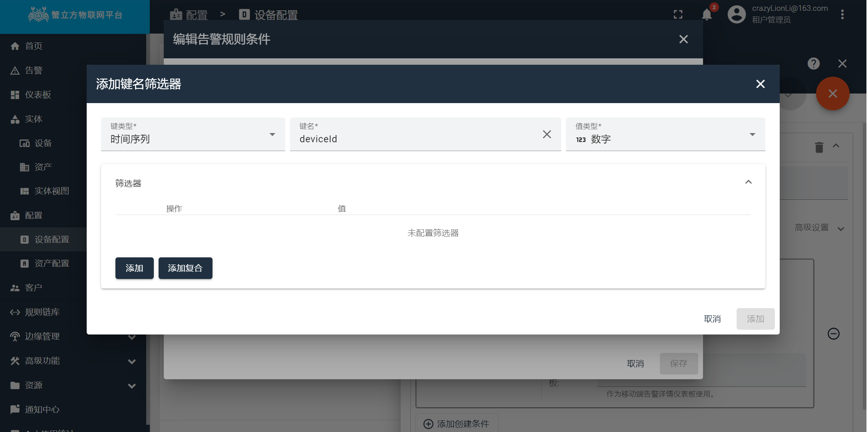Click the home icon beside 首页
The width and height of the screenshot is (868, 432).
click(x=15, y=46)
